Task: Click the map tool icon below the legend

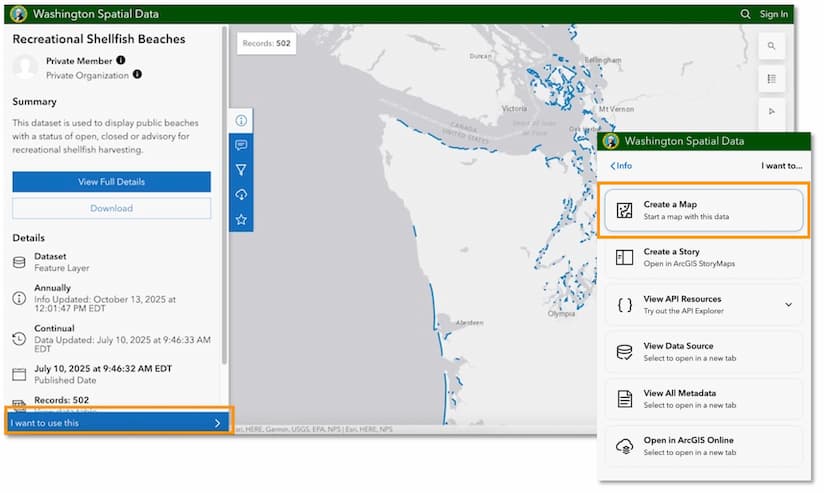Action: click(x=771, y=111)
